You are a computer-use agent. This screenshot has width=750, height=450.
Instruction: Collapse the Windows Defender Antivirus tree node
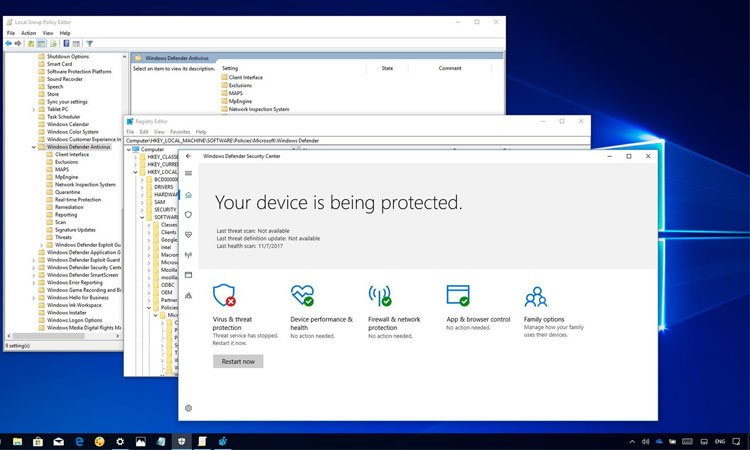click(x=34, y=147)
